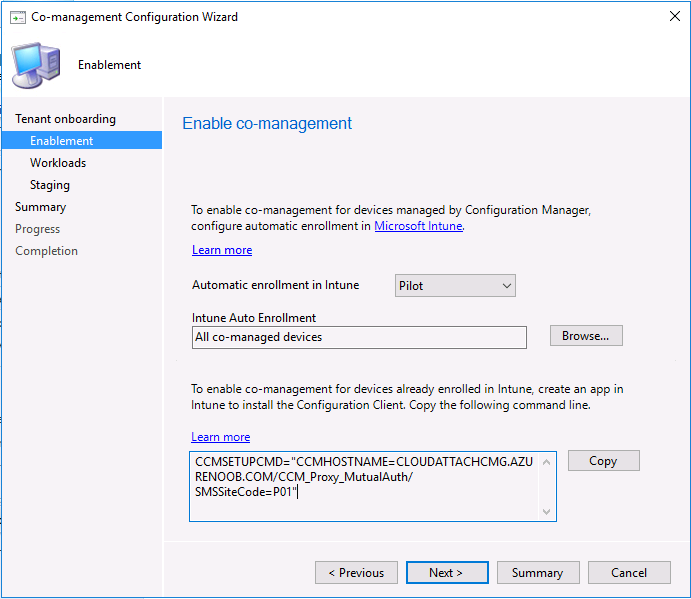Select Completion step in sidebar
The height and width of the screenshot is (599, 691).
tap(46, 251)
